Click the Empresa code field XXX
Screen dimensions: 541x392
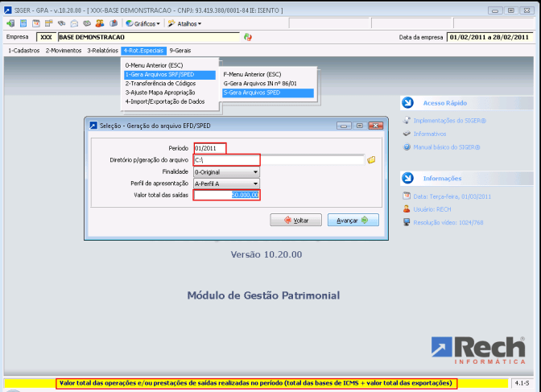click(x=46, y=37)
